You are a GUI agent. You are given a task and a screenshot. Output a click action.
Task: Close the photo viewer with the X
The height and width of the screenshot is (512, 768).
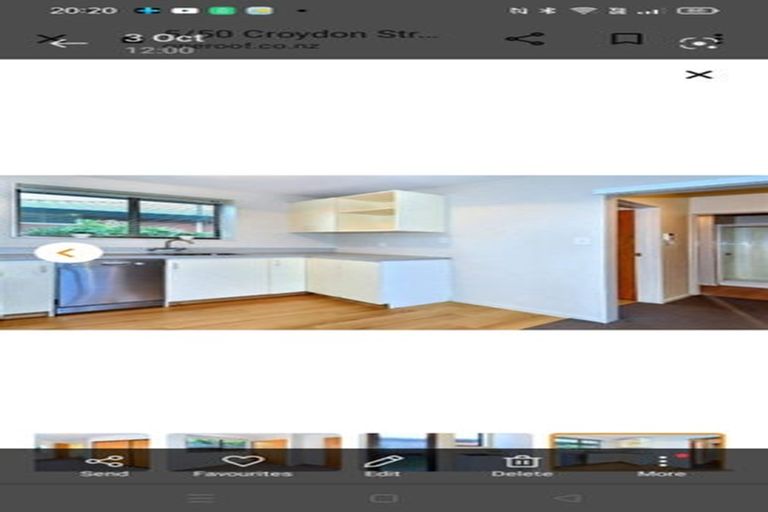pos(699,74)
